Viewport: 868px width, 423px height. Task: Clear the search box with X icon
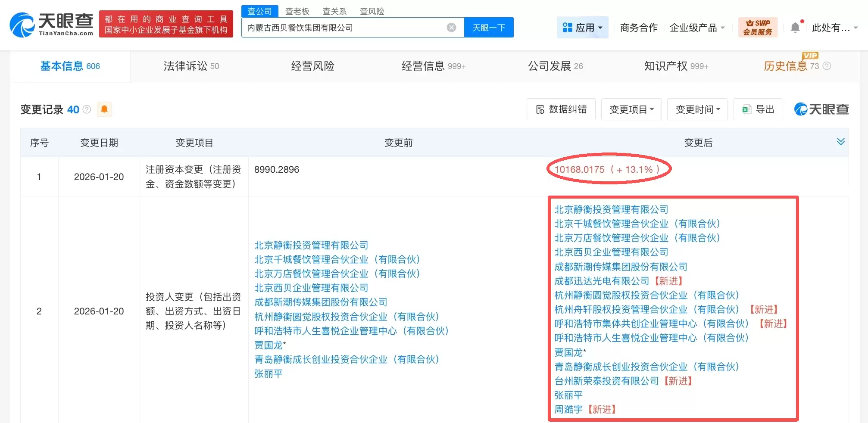(x=451, y=28)
